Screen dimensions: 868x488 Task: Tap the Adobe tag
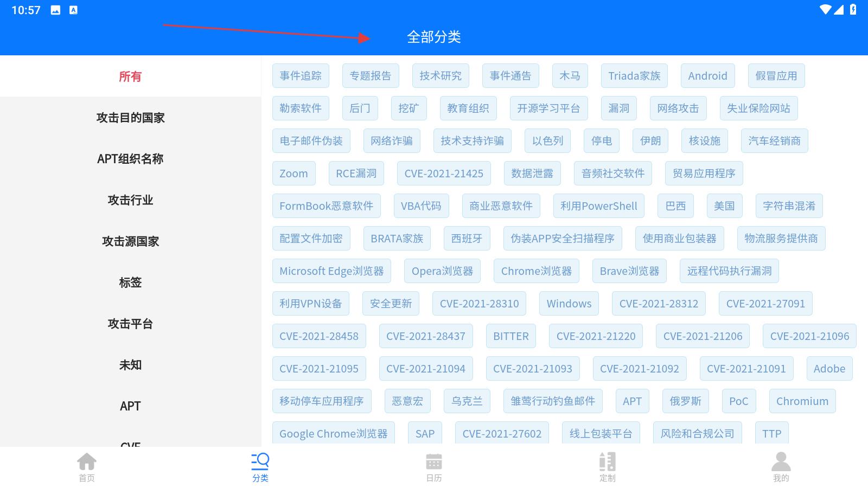pos(829,369)
